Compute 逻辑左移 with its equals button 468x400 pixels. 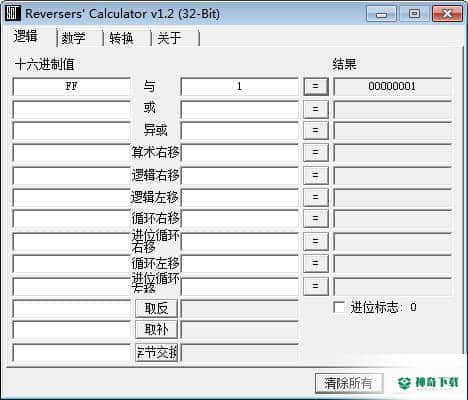tap(316, 197)
